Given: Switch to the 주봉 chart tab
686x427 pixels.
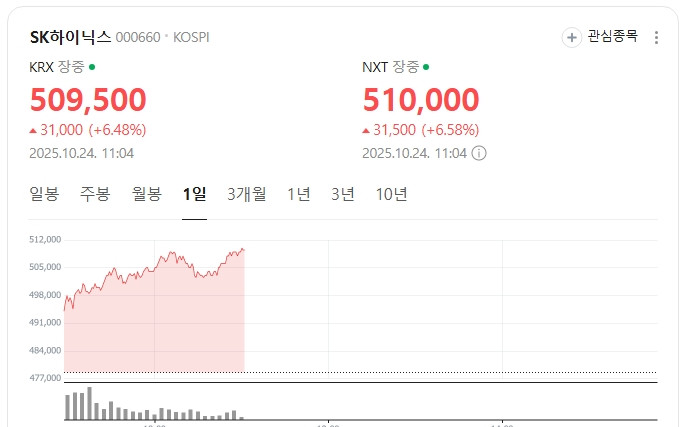Looking at the screenshot, I should point(95,194).
